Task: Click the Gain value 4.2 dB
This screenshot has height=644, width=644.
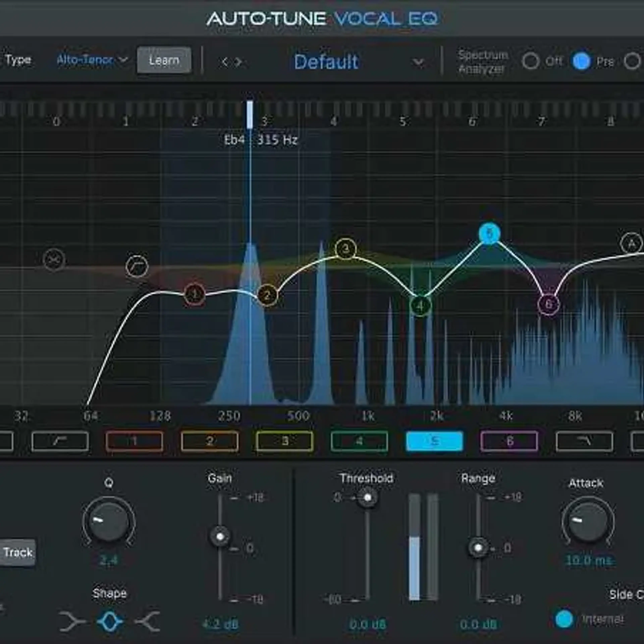Action: [x=220, y=624]
